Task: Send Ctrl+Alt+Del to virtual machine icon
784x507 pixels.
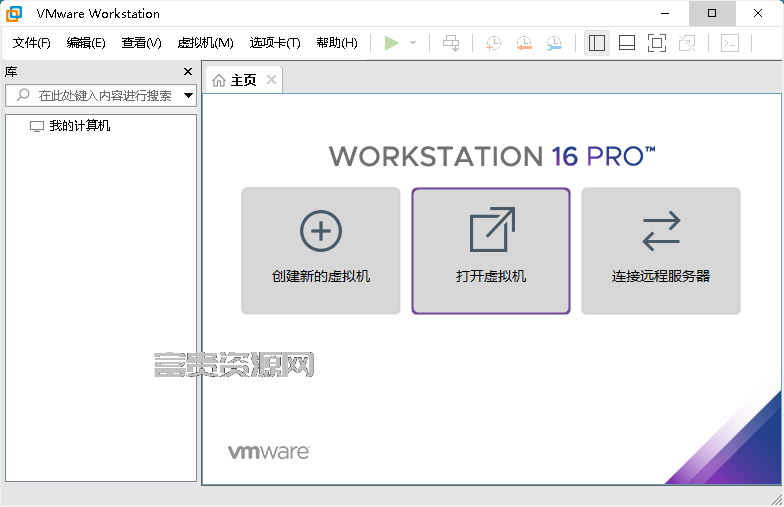Action: click(451, 43)
